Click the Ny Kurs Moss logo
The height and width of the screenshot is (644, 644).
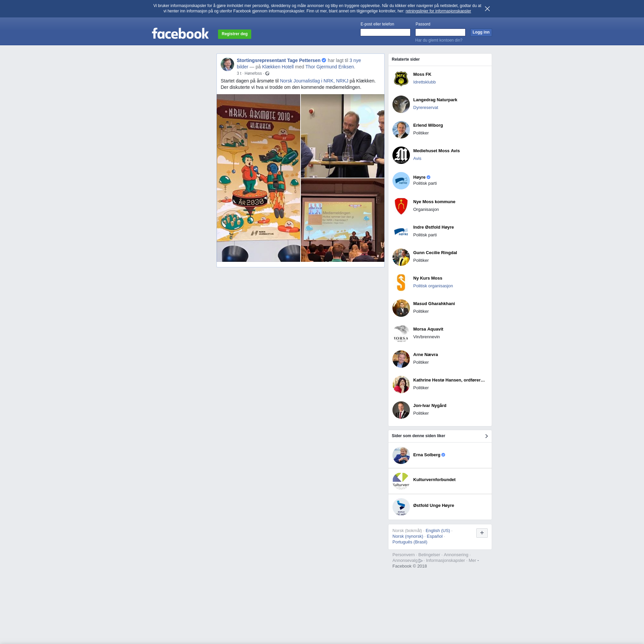click(x=401, y=283)
